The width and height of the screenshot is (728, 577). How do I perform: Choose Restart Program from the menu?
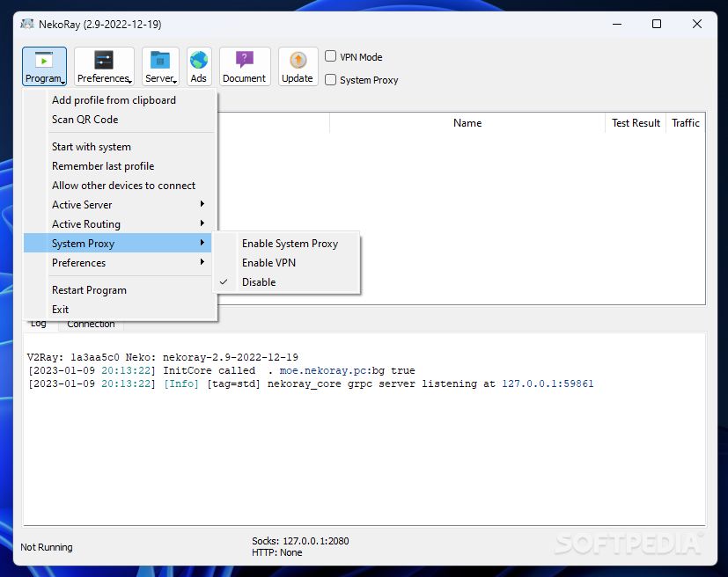click(x=89, y=290)
